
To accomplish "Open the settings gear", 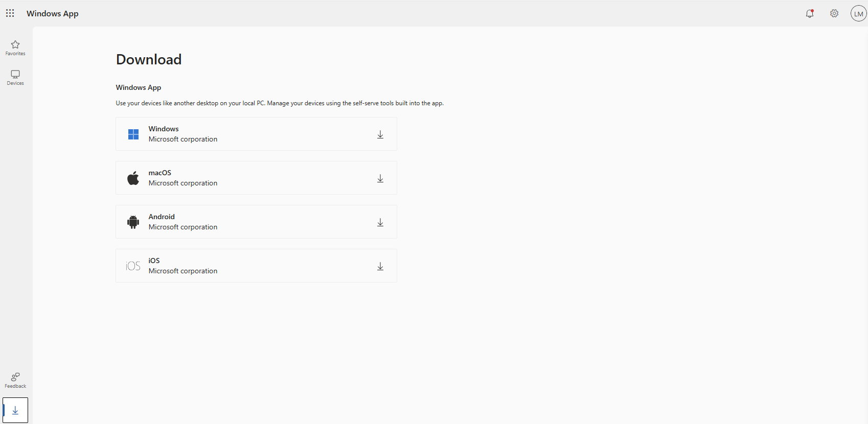I will [x=834, y=14].
